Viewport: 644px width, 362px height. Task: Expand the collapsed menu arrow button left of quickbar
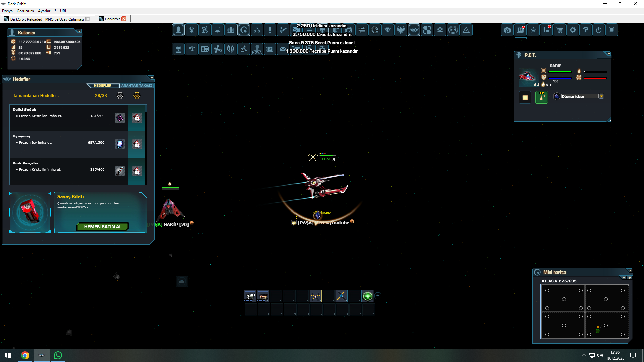point(182,281)
